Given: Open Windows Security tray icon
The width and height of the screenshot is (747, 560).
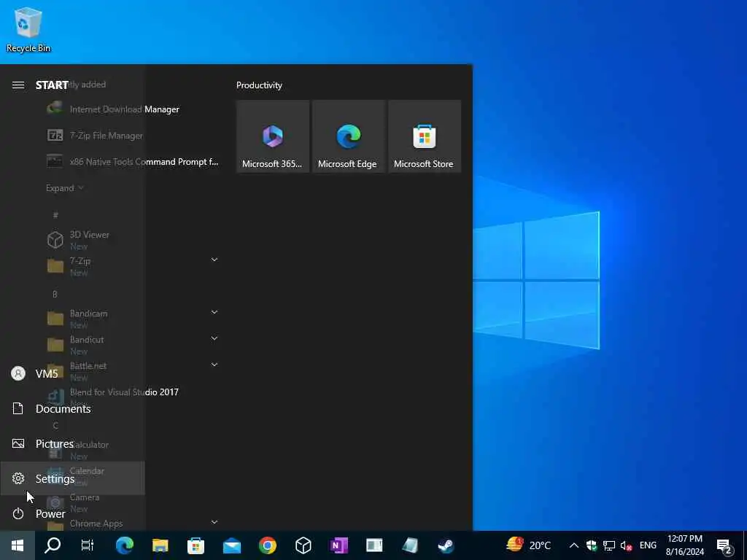Looking at the screenshot, I should [592, 545].
